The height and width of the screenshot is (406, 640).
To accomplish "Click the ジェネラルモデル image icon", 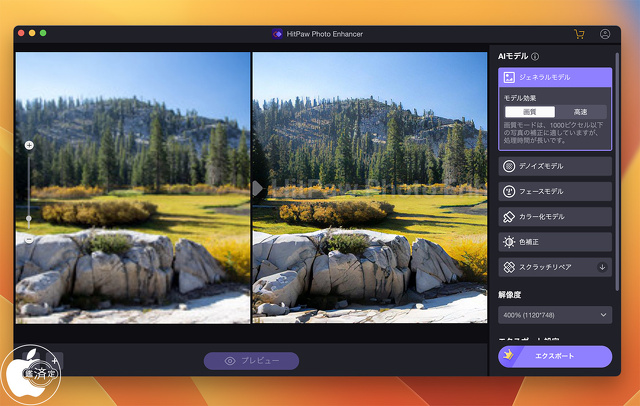I will (x=509, y=77).
